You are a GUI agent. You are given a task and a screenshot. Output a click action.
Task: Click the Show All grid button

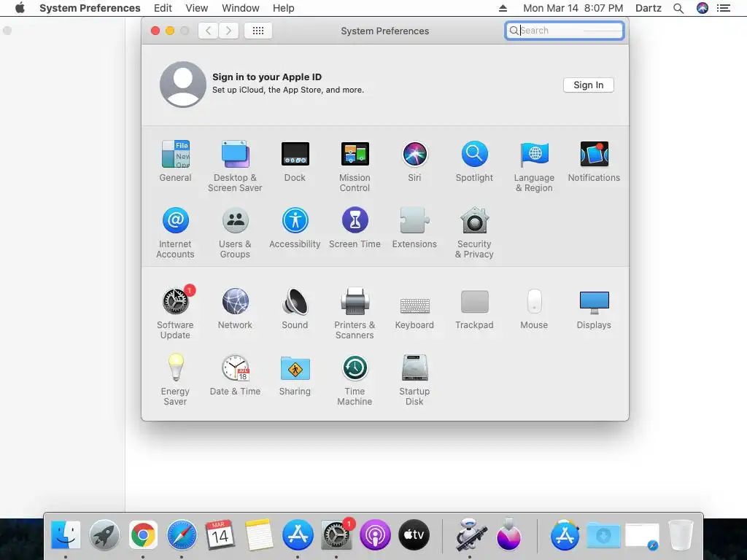(258, 31)
